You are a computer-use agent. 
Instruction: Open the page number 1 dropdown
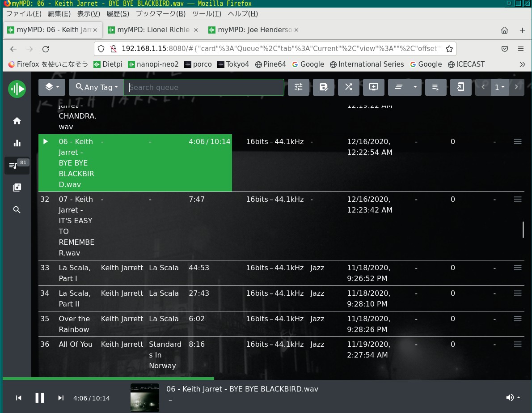point(499,87)
